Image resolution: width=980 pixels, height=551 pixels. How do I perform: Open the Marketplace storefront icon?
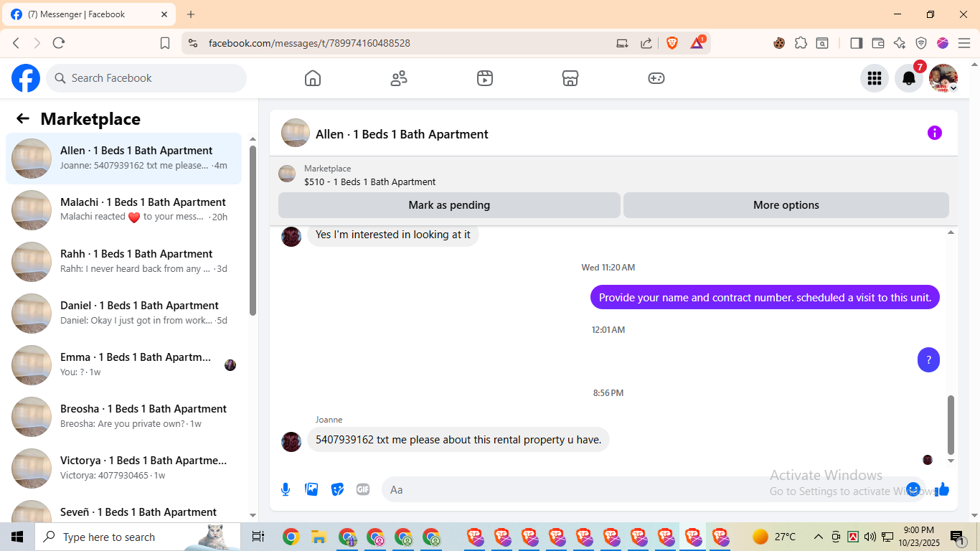570,78
